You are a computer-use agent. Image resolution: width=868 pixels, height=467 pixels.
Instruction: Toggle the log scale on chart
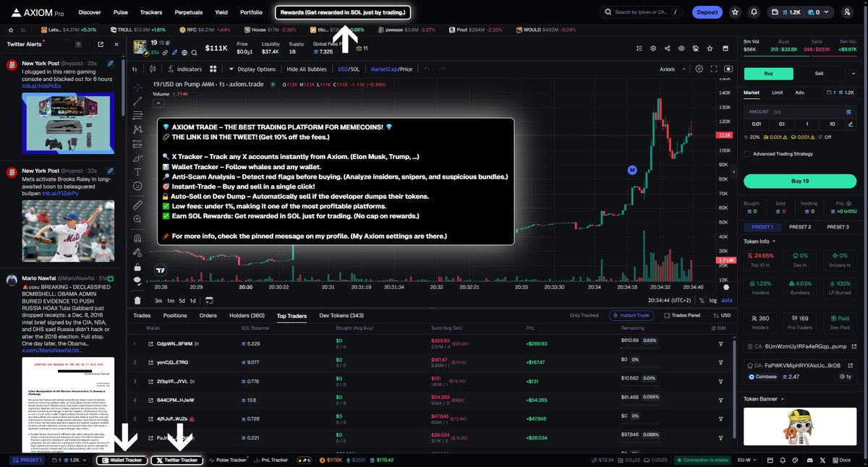point(713,301)
